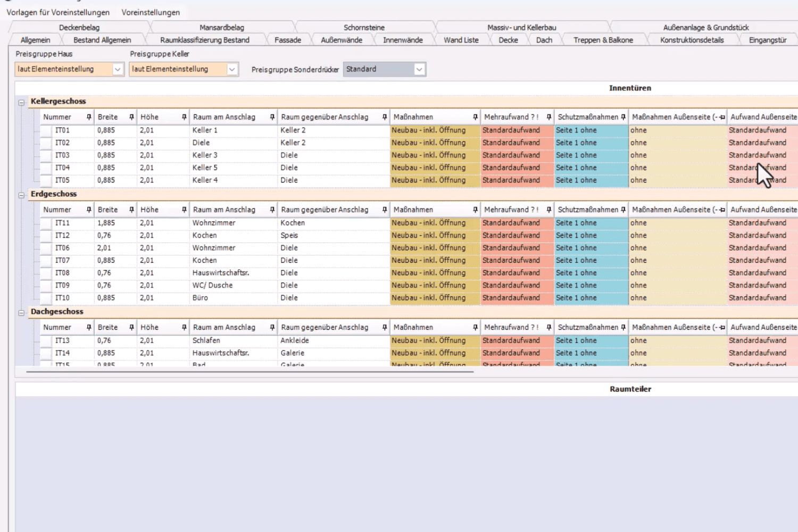This screenshot has width=798, height=532.
Task: Click the horizontal scrollbar below the Innentüren table
Action: 250,372
